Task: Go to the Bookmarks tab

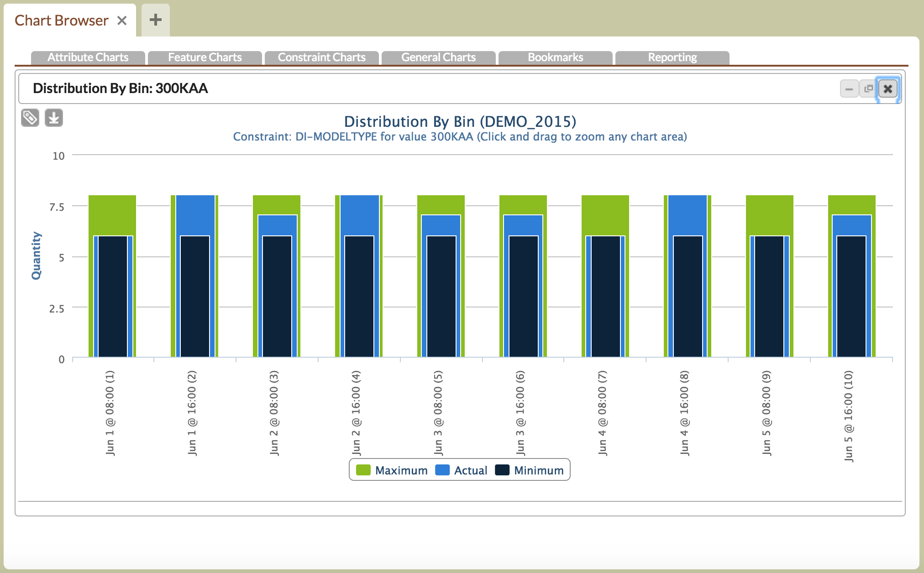Action: pos(555,57)
